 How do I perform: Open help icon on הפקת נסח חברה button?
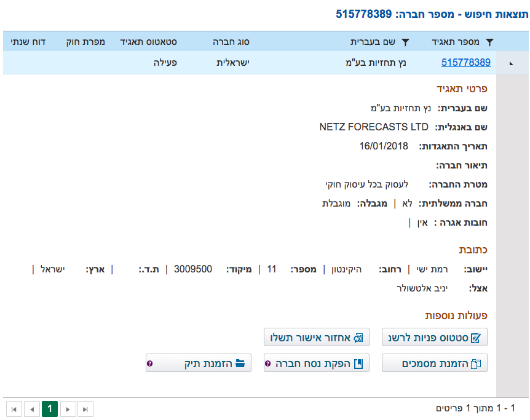tap(267, 363)
